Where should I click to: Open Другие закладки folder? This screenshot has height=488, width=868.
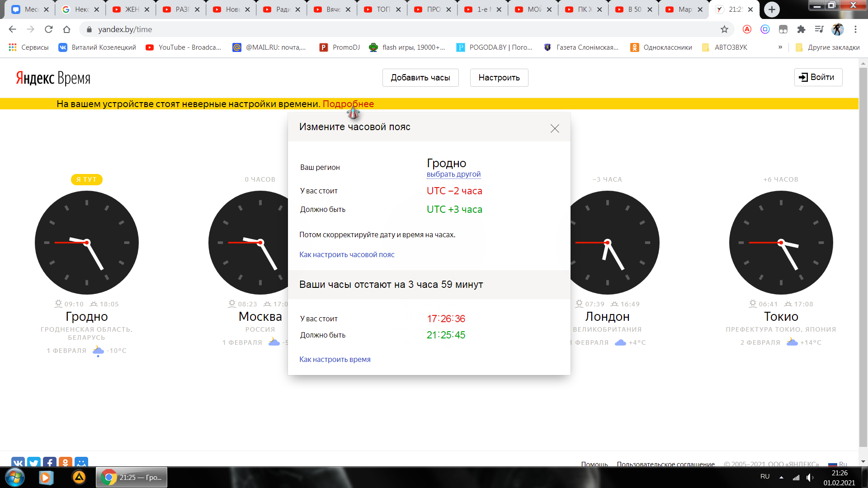point(827,47)
